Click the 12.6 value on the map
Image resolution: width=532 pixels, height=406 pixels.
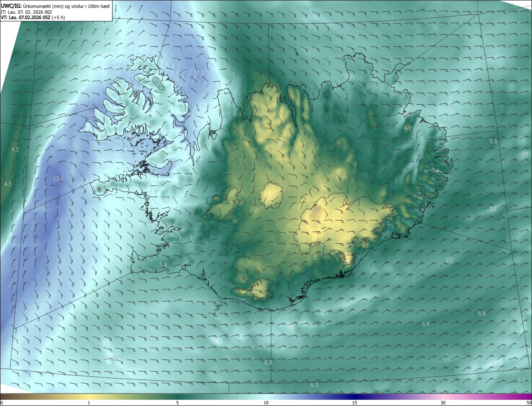(58, 179)
